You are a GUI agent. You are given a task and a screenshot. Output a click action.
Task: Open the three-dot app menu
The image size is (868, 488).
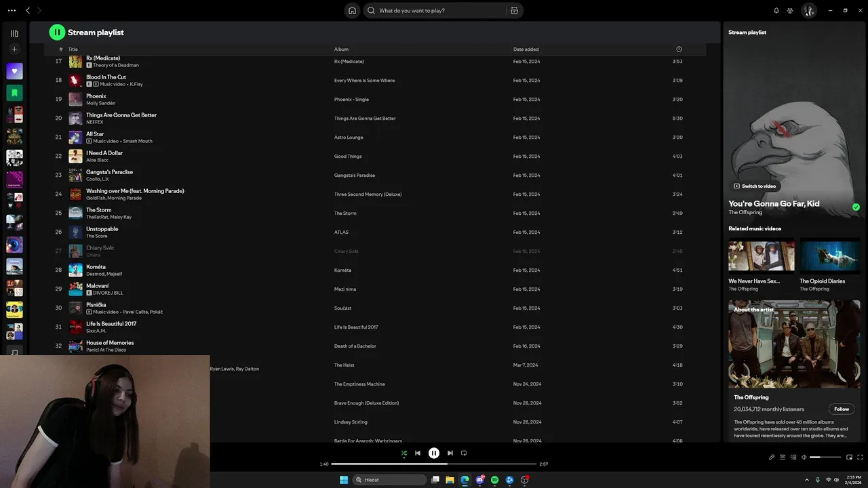[12, 10]
